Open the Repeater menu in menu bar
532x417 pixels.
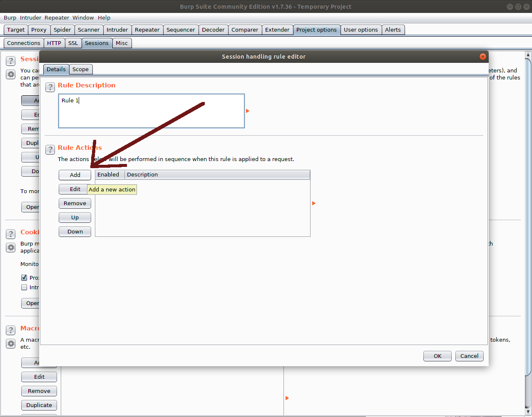(57, 18)
